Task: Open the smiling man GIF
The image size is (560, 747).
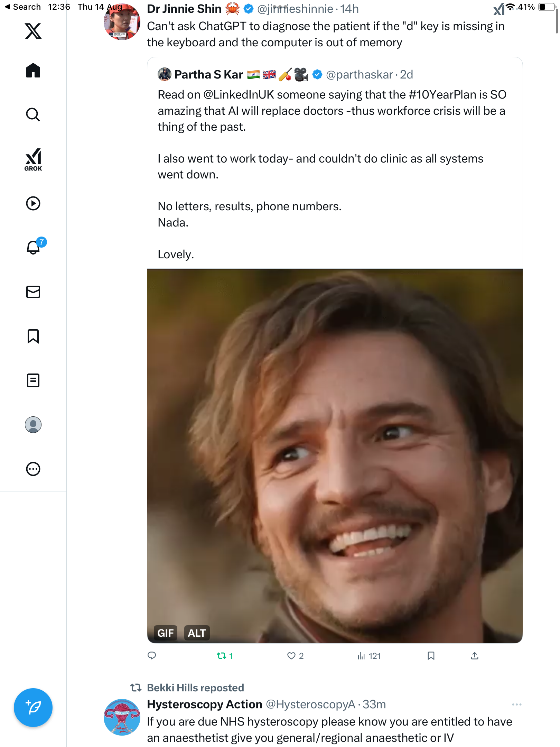Action: tap(335, 450)
